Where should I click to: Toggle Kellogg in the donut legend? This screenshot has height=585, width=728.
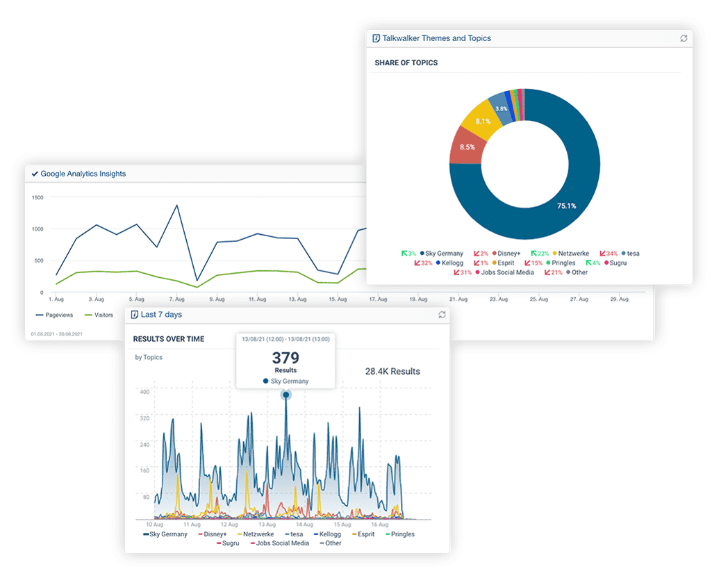449,263
